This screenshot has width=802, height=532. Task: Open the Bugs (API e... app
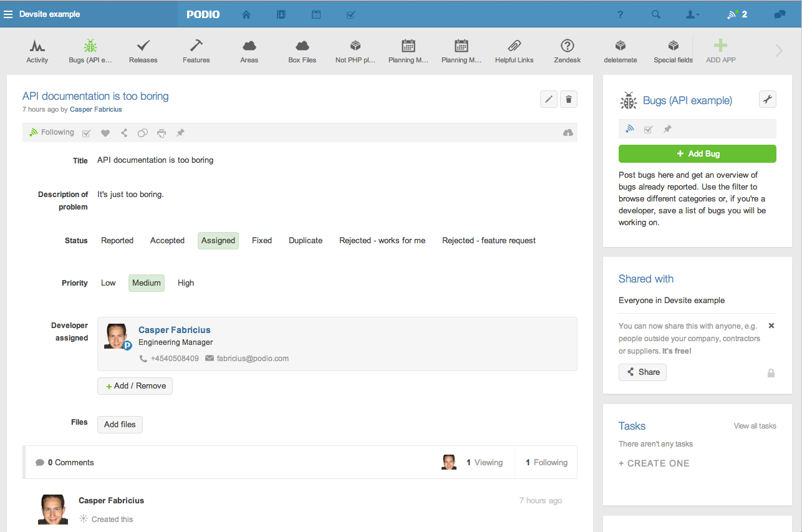pyautogui.click(x=90, y=51)
